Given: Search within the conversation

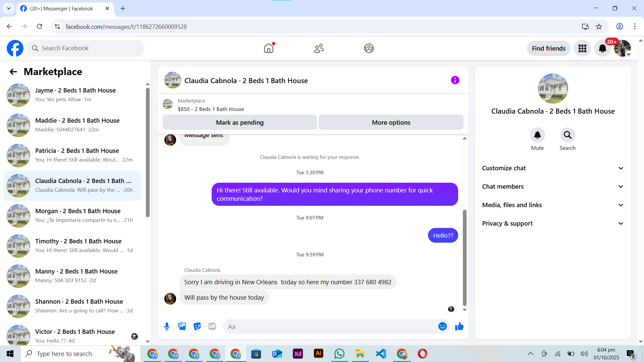Looking at the screenshot, I should [x=568, y=135].
